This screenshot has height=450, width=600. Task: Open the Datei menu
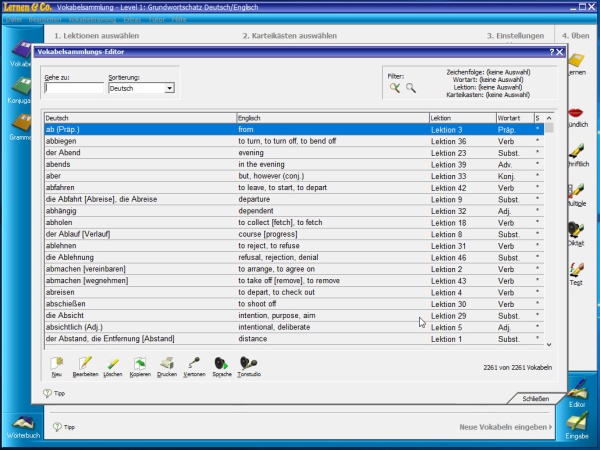pos(14,19)
